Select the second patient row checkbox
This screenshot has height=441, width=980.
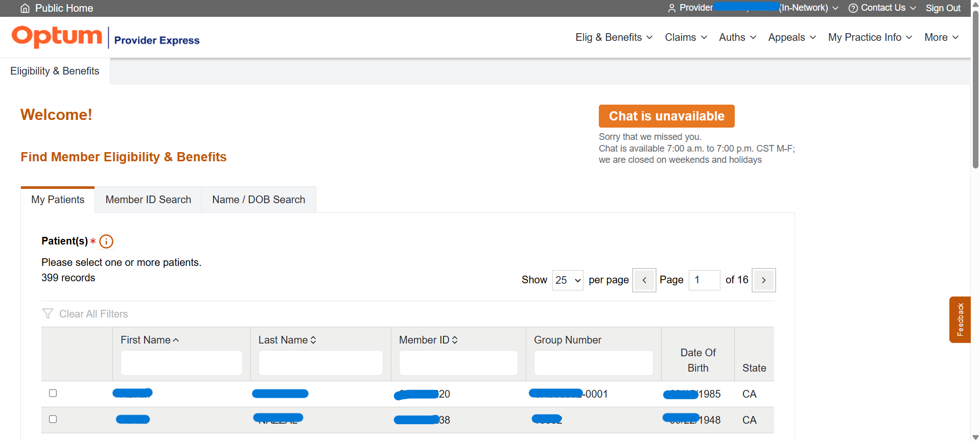[53, 419]
